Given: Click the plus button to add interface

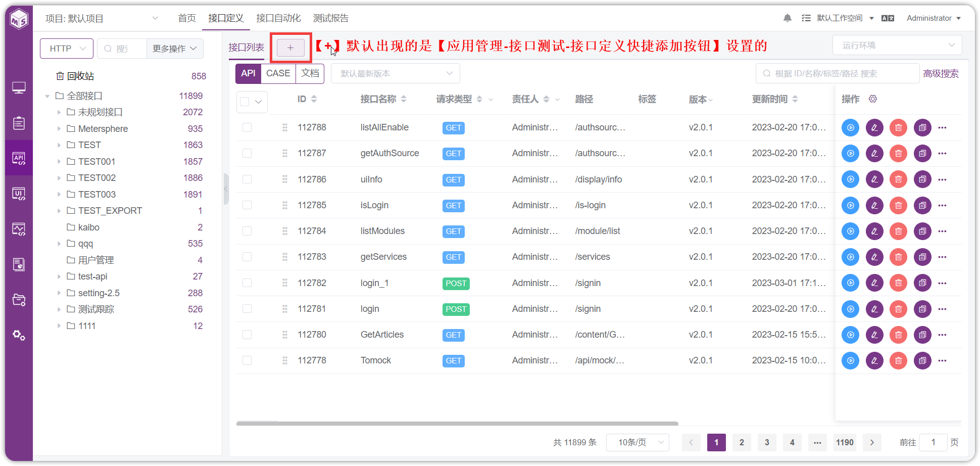Looking at the screenshot, I should coord(290,48).
